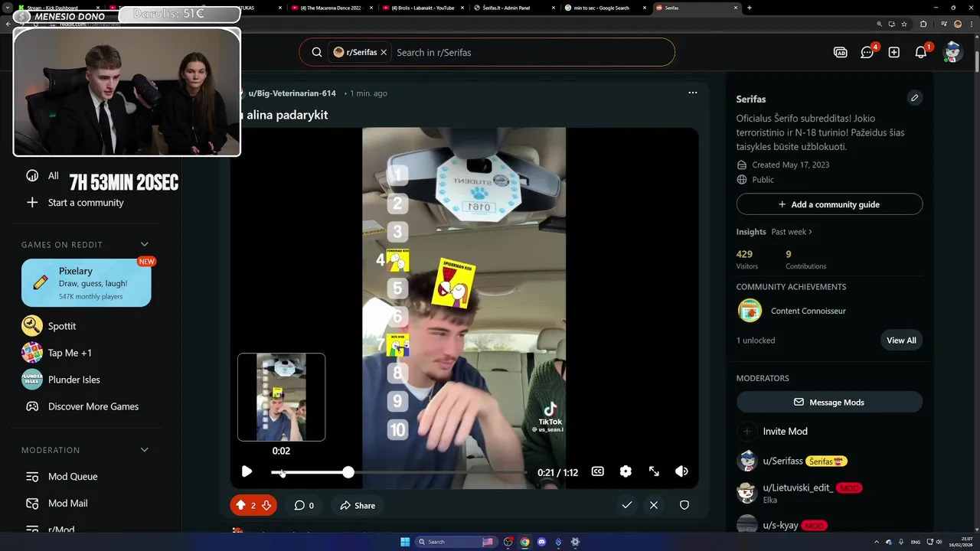Viewport: 980px width, 551px height.
Task: Open moderator u/Serifass profile
Action: point(782,461)
